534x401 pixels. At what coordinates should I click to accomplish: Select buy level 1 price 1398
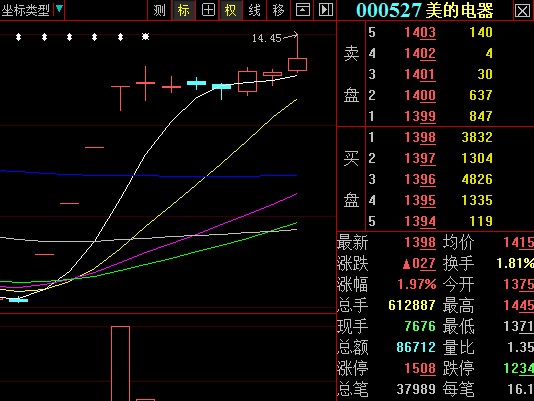420,137
